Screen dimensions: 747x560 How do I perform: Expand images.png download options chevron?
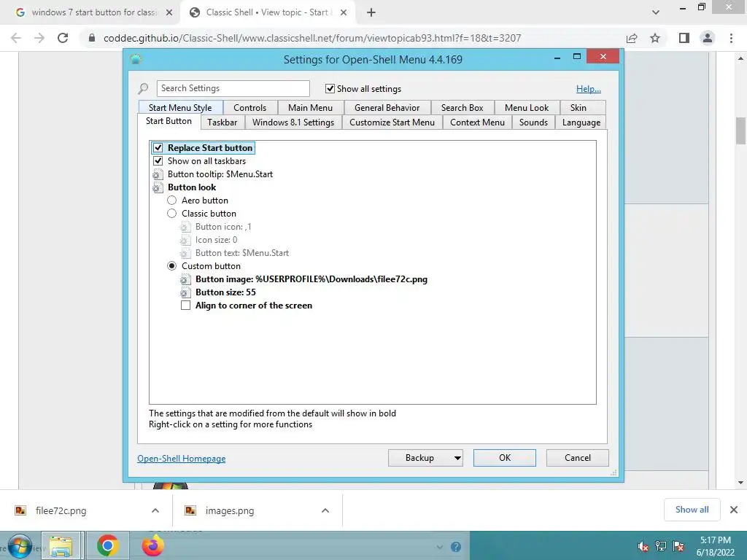pos(325,510)
